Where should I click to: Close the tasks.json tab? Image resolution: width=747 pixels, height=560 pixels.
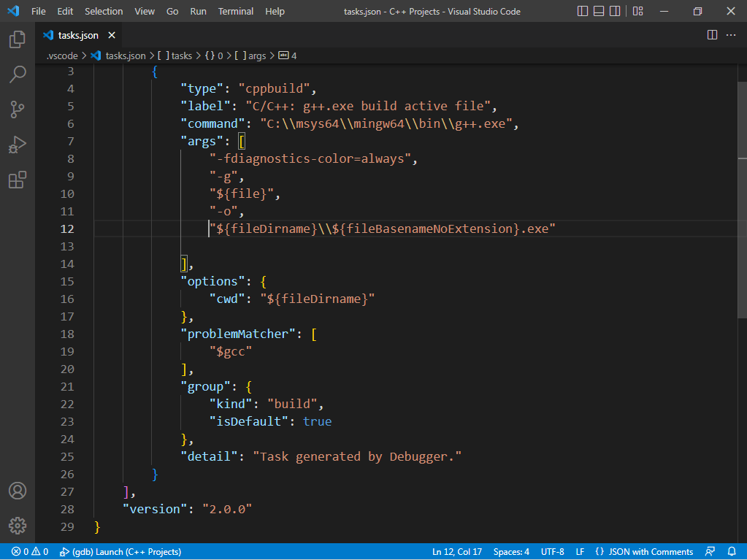pos(112,35)
